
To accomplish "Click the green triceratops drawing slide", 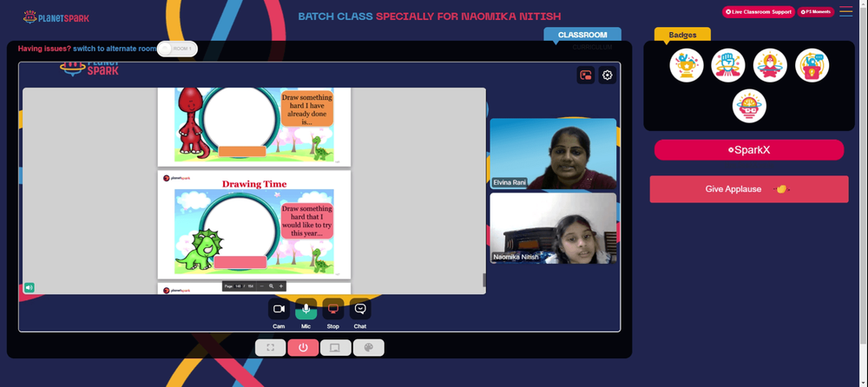I will coord(254,225).
